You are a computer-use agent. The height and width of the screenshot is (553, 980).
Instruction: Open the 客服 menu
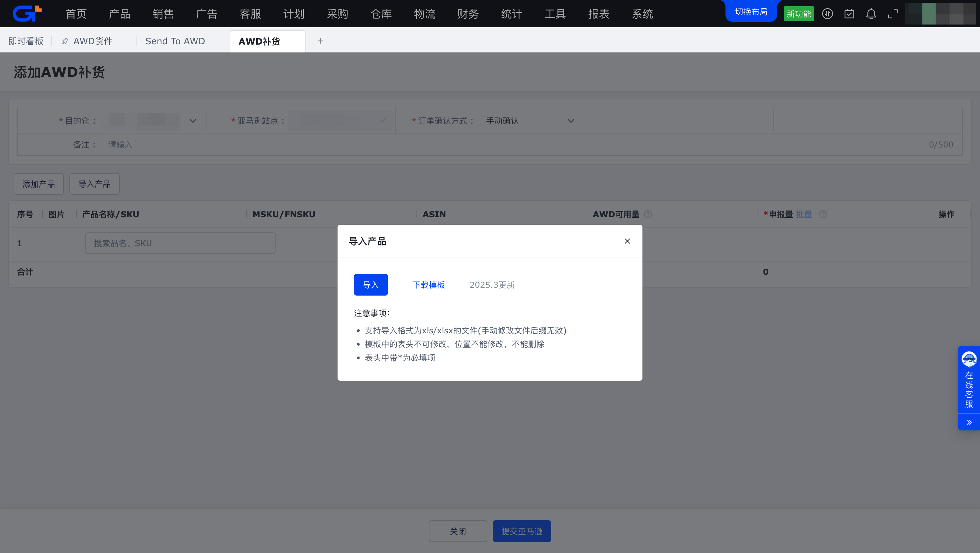pyautogui.click(x=250, y=14)
